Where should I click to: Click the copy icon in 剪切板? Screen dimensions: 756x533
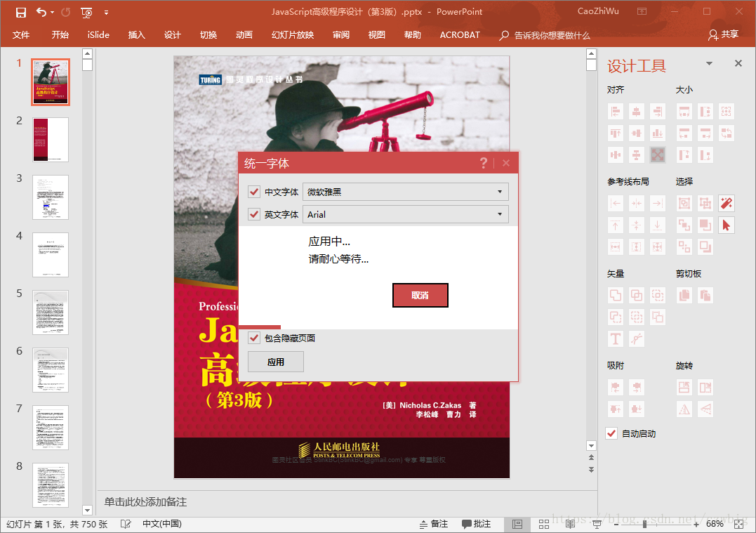tap(684, 295)
